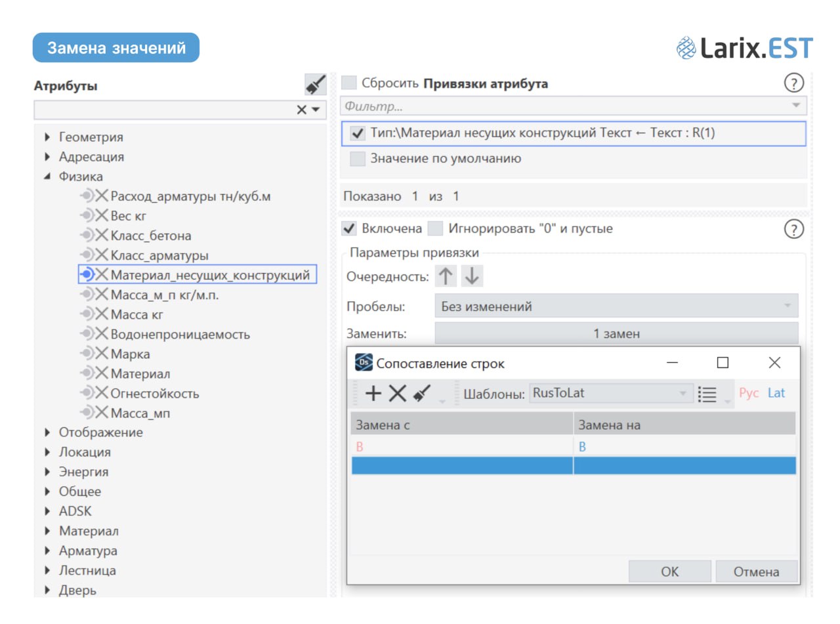Collapse the Физика tree group
The width and height of the screenshot is (840, 624).
(47, 177)
